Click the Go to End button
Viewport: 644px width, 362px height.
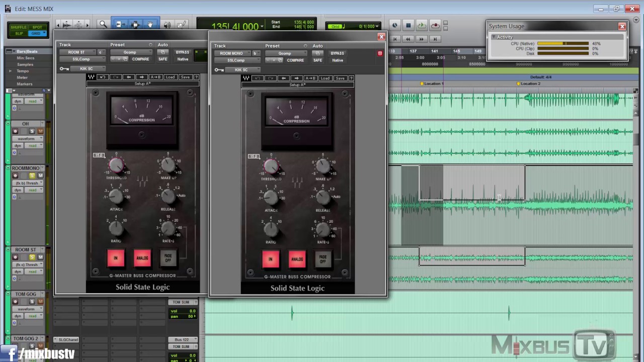pyautogui.click(x=435, y=39)
